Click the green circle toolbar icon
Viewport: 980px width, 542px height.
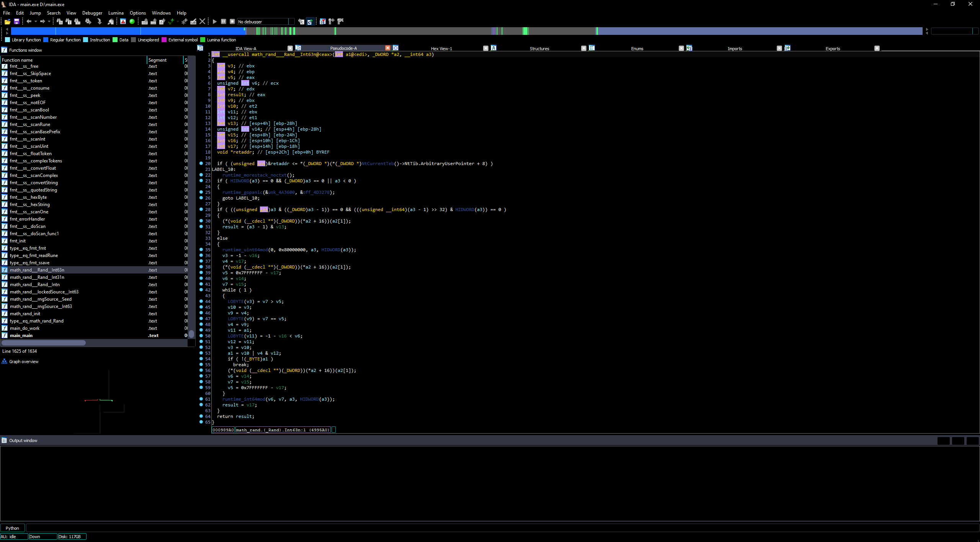[x=132, y=21]
